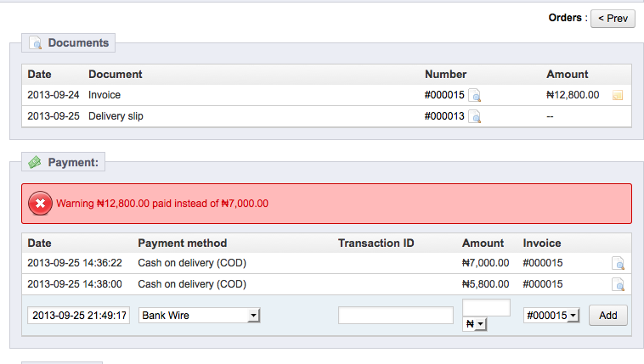Click the green Payment section icon

[x=35, y=161]
